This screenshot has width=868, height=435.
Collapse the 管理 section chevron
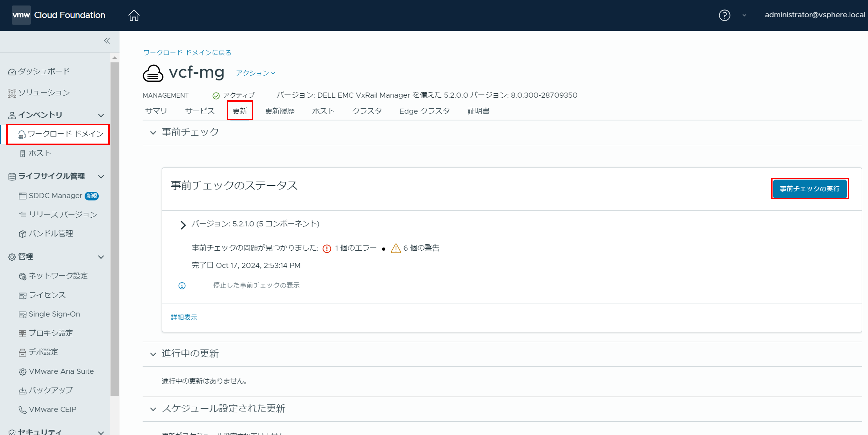pyautogui.click(x=101, y=257)
